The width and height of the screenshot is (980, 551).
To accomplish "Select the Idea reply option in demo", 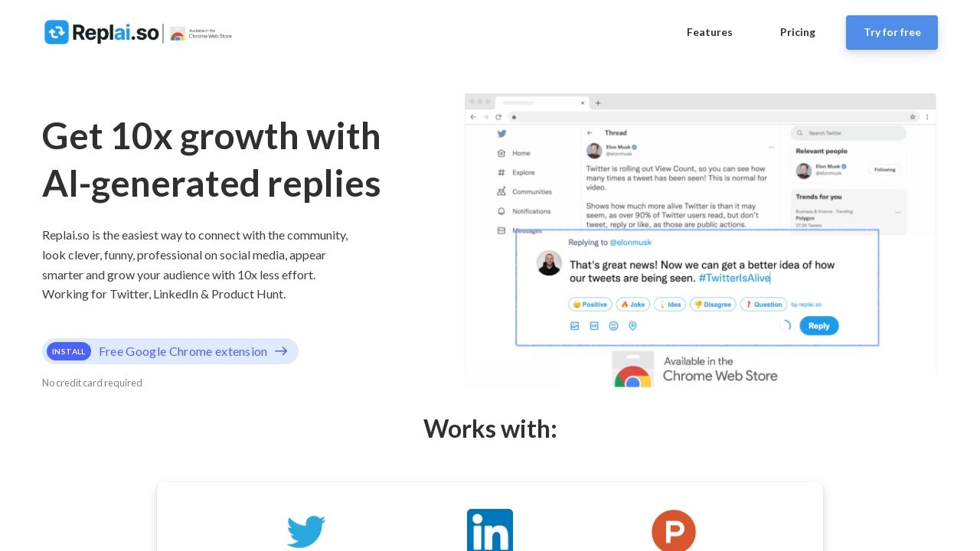I will [x=670, y=304].
